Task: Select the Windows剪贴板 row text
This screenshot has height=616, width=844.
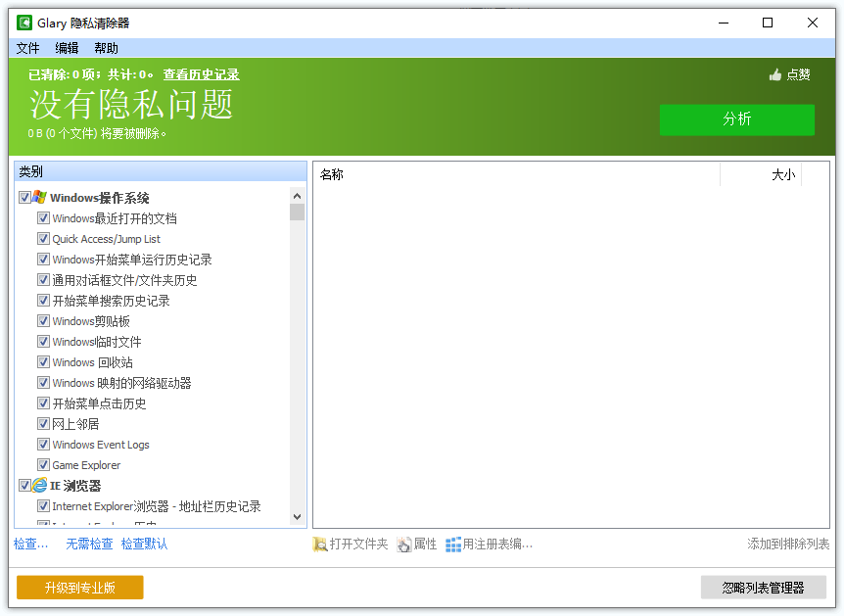Action: point(91,321)
